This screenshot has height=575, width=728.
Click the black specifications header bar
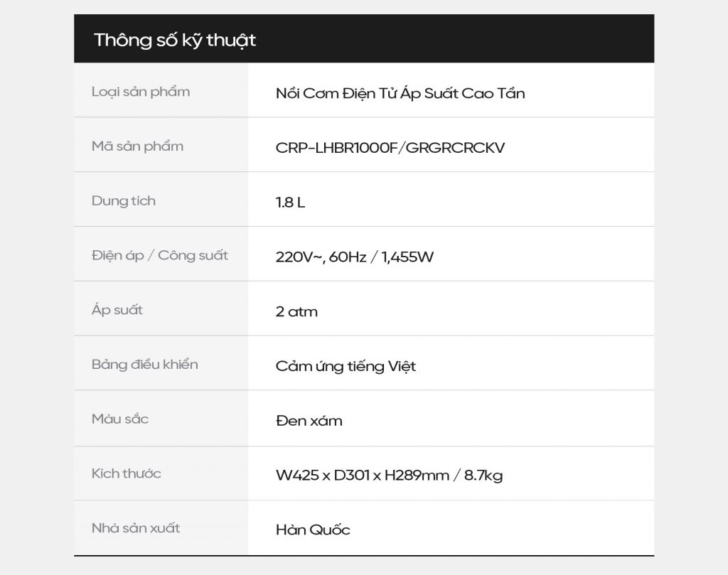pos(364,38)
